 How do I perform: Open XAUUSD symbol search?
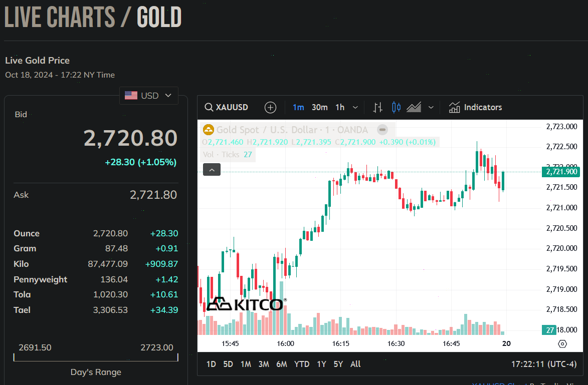[x=226, y=108]
